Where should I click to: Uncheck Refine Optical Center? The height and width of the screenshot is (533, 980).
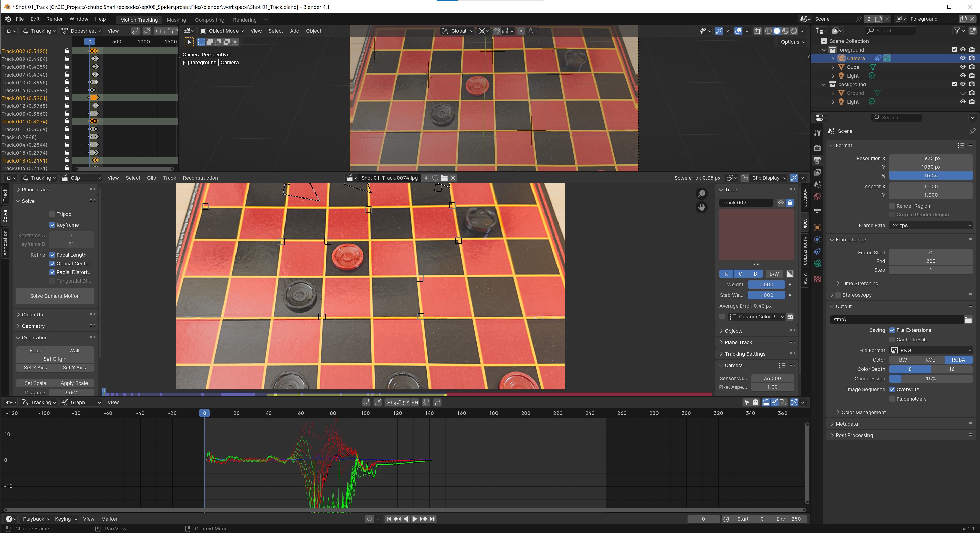(x=53, y=264)
